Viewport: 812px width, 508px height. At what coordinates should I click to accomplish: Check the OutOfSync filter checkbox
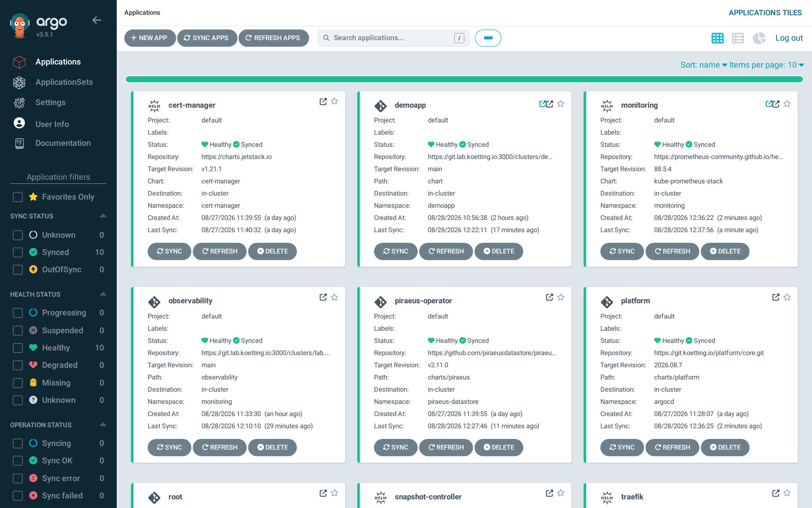point(18,270)
